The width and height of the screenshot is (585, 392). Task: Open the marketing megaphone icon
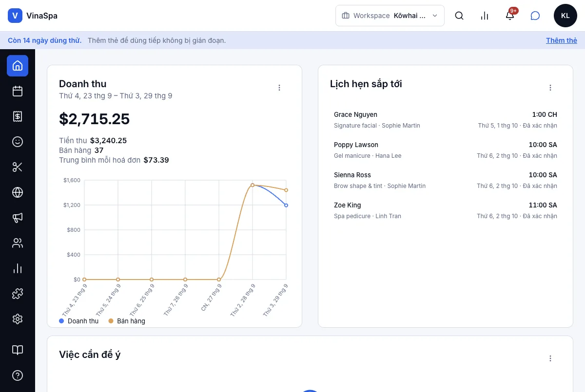click(18, 218)
